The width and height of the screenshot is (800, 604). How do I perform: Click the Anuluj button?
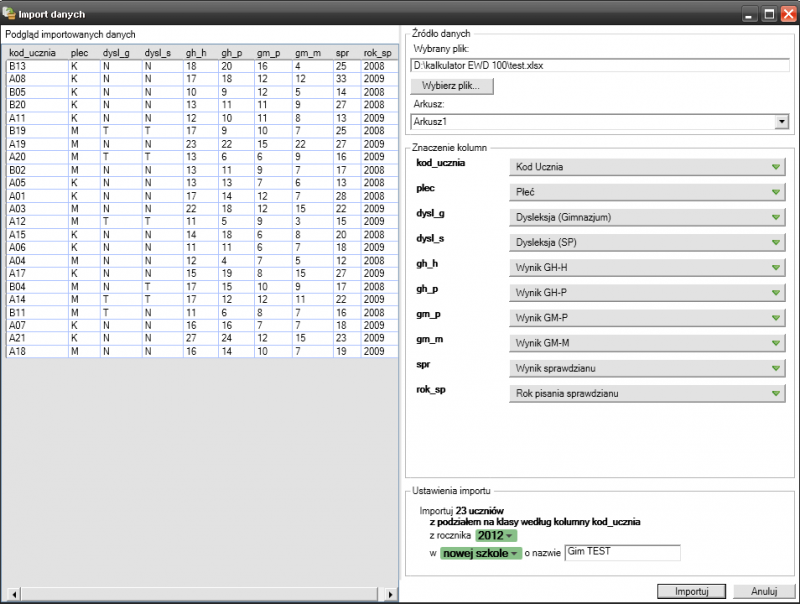coord(763,591)
